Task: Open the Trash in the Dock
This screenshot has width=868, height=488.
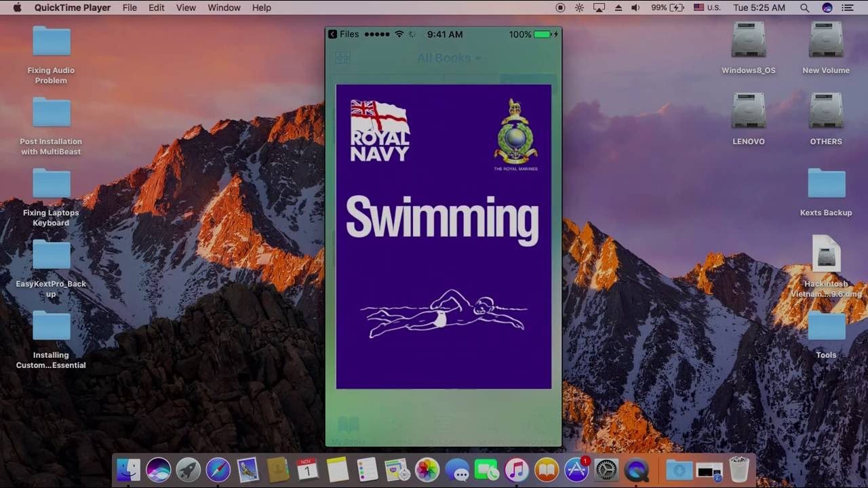Action: point(738,470)
